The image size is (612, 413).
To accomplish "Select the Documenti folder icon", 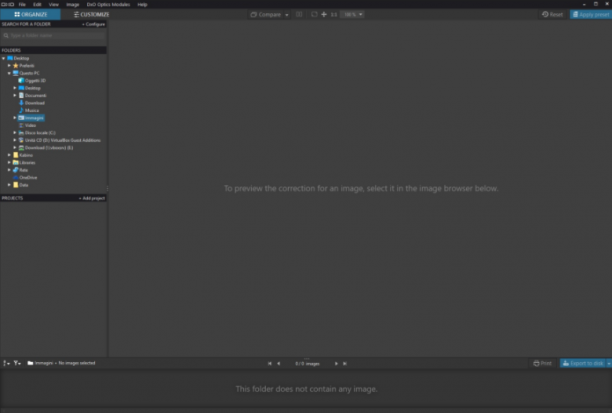I will point(21,95).
